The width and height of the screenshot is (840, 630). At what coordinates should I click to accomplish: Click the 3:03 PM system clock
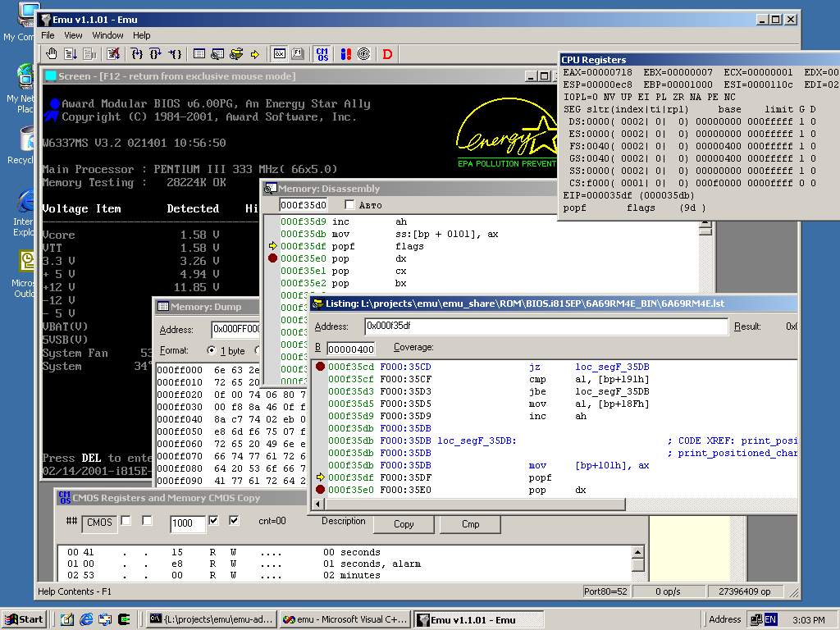click(x=808, y=619)
